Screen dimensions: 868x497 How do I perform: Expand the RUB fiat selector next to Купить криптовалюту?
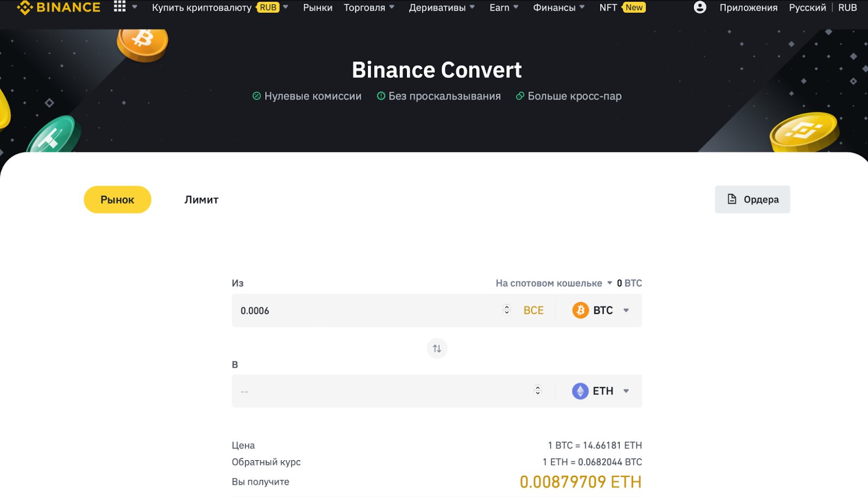(x=286, y=7)
